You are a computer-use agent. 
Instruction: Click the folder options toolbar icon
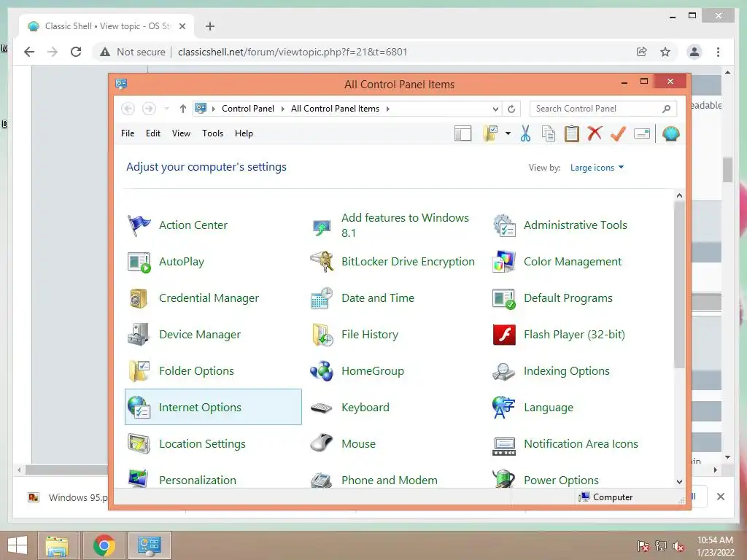[491, 134]
